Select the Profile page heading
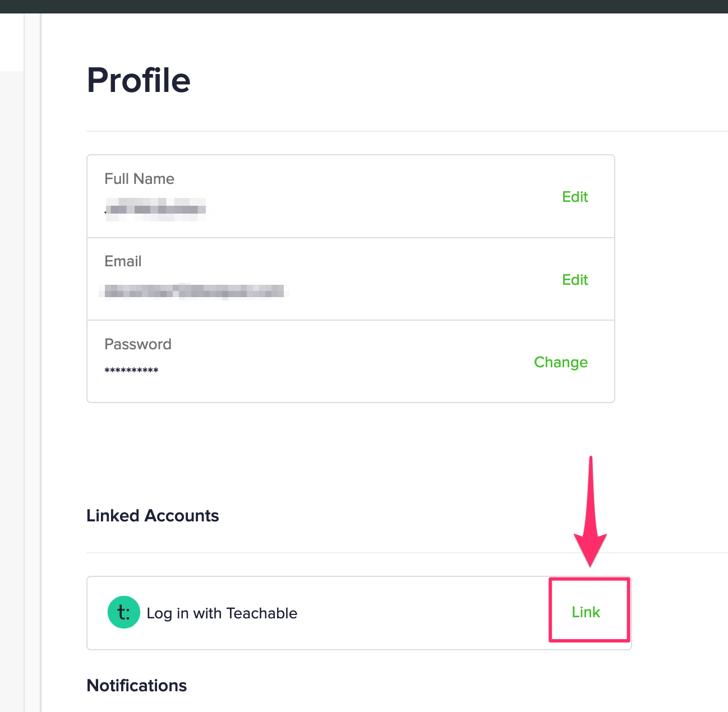 click(x=139, y=80)
